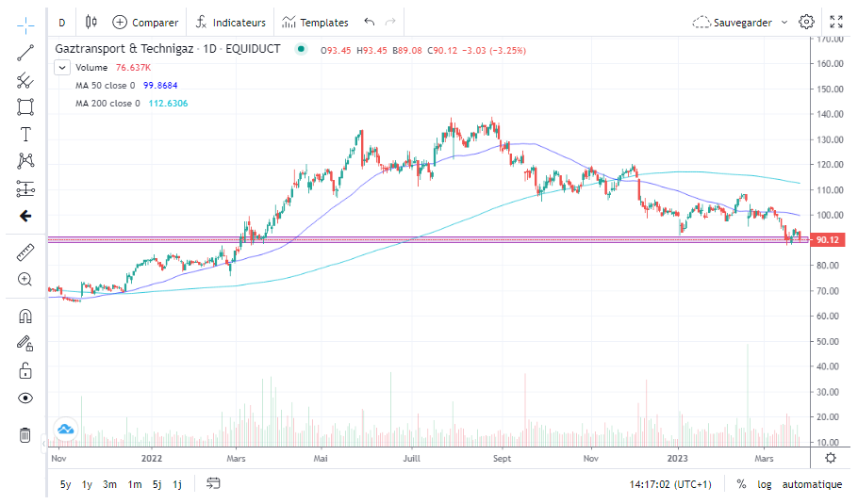Screen dimensions: 858x504
Task: Hide all drawings with eye icon
Action: 25,398
